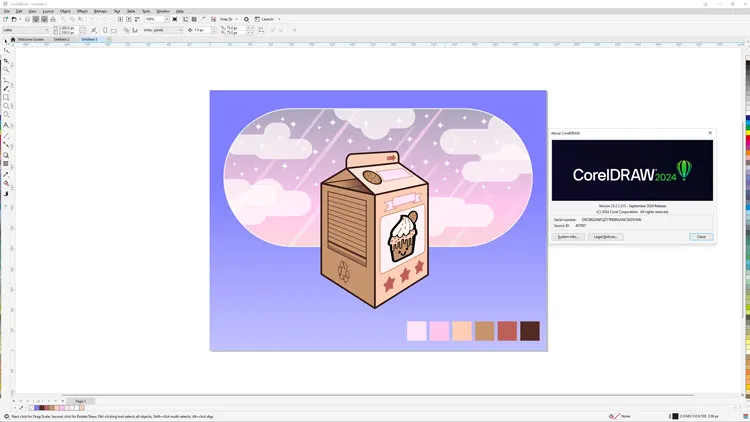Screen dimensions: 750x422
Task: Click the dark brown swatch on canvas
Action: 529,331
